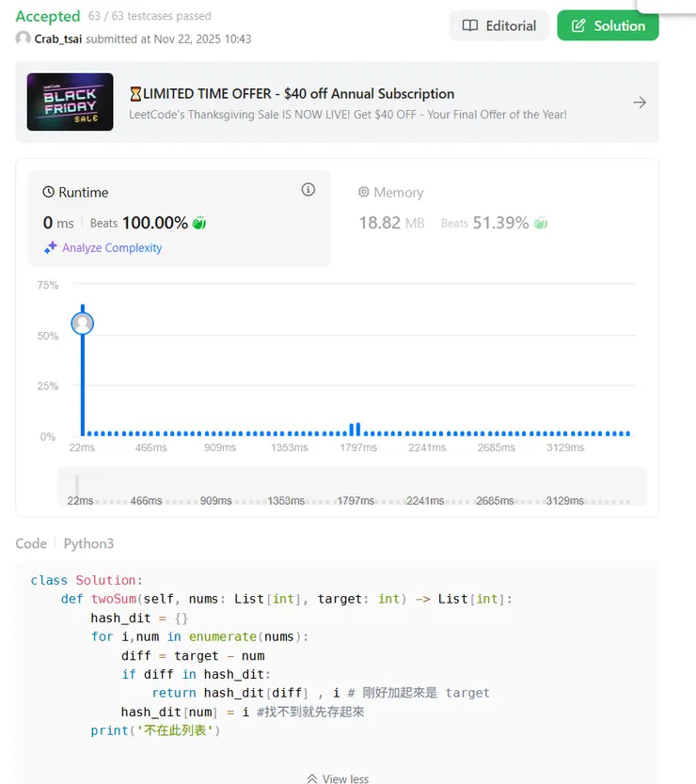Viewport: 696px width, 784px height.
Task: Click the Python3 language label
Action: tap(88, 543)
